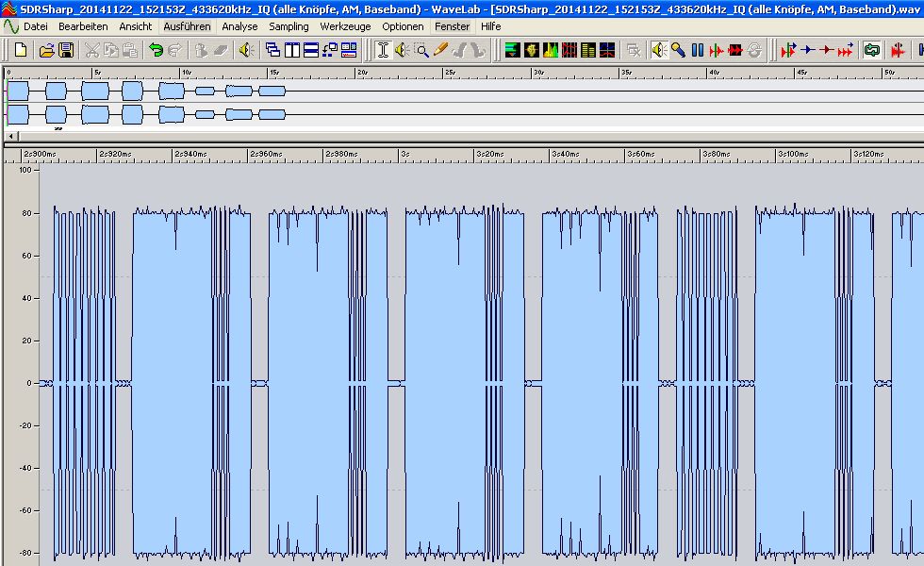Save the file using the floppy disk icon
Viewport: 924px width, 566px height.
[66, 49]
